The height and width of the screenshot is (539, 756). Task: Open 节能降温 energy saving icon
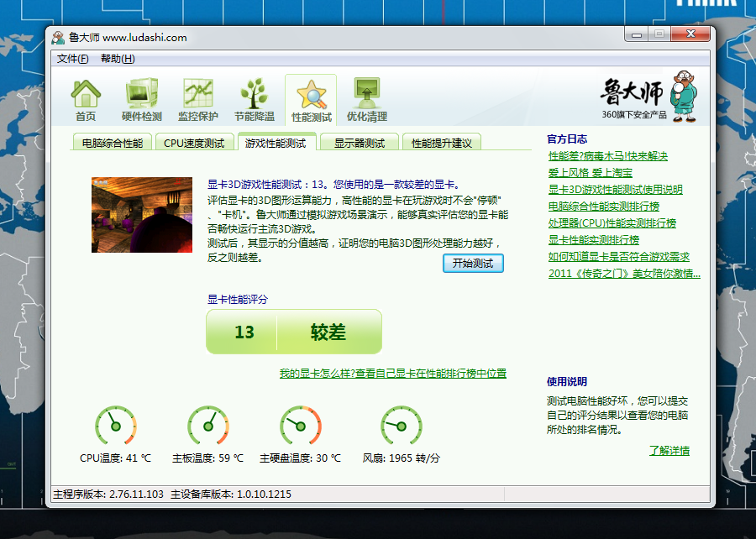pyautogui.click(x=254, y=100)
